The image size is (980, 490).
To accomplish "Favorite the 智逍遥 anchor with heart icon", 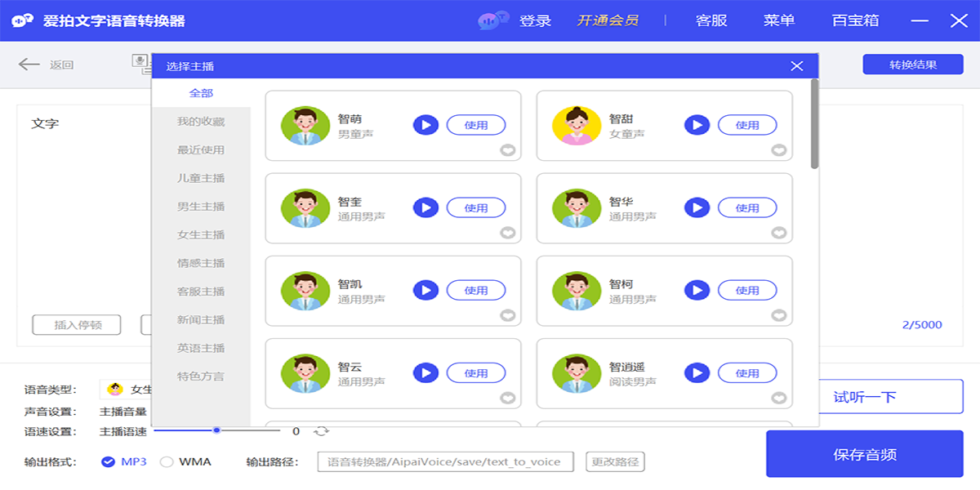I will [x=779, y=398].
